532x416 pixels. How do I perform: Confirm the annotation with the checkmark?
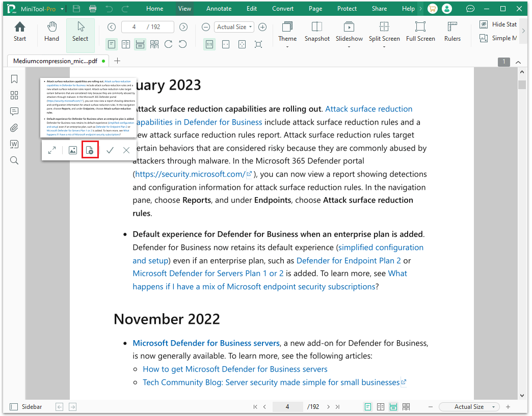110,150
